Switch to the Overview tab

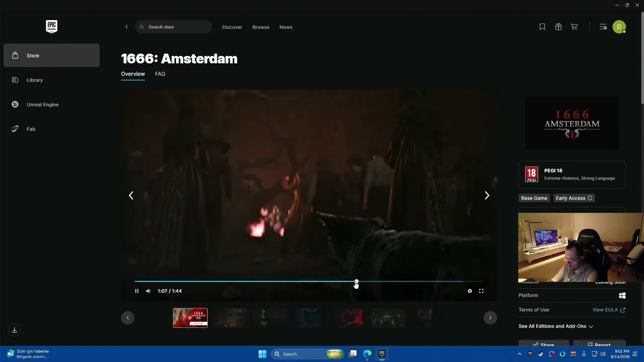tap(133, 74)
